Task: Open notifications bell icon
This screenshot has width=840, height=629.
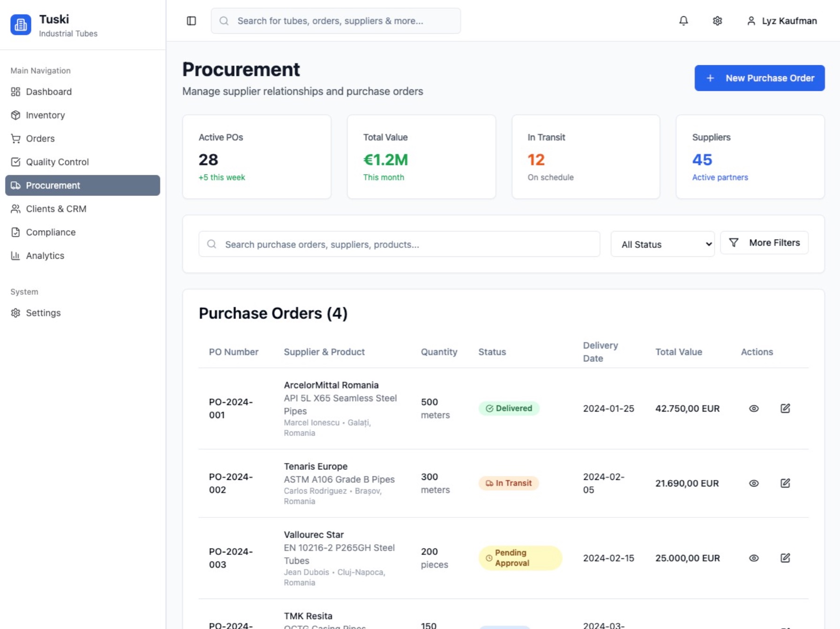Action: tap(683, 21)
